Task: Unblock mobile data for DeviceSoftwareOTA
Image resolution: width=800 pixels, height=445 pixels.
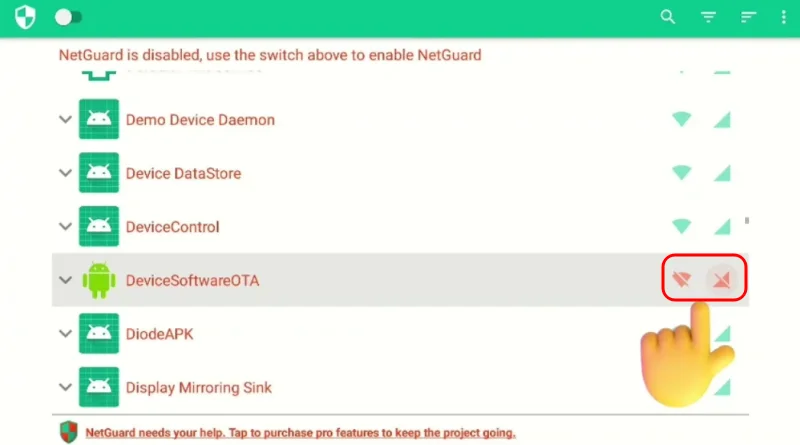Action: (720, 279)
